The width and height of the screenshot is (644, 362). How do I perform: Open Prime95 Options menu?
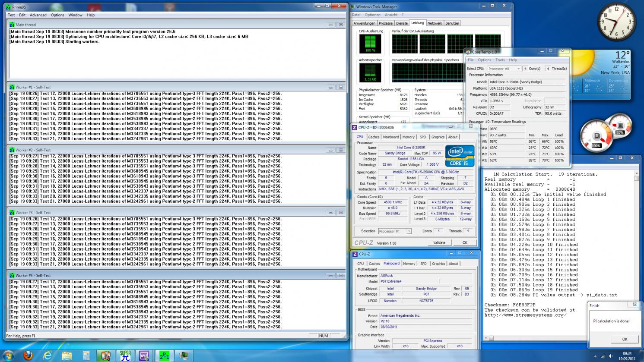pos(57,15)
